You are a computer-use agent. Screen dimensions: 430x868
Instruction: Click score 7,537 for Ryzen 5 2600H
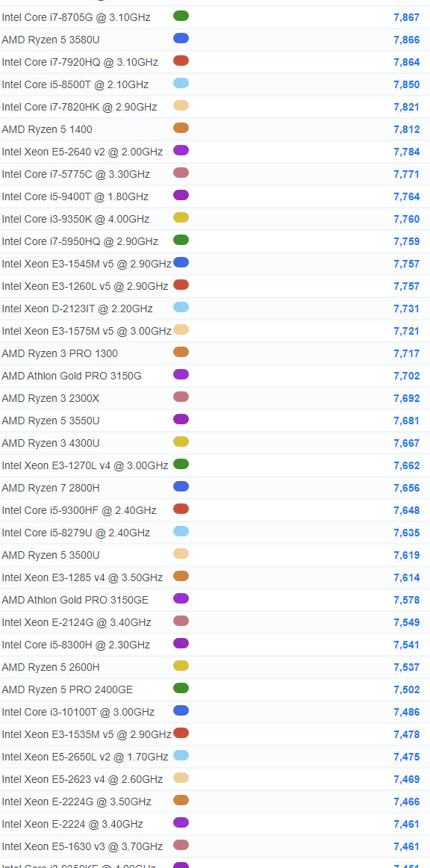[407, 667]
